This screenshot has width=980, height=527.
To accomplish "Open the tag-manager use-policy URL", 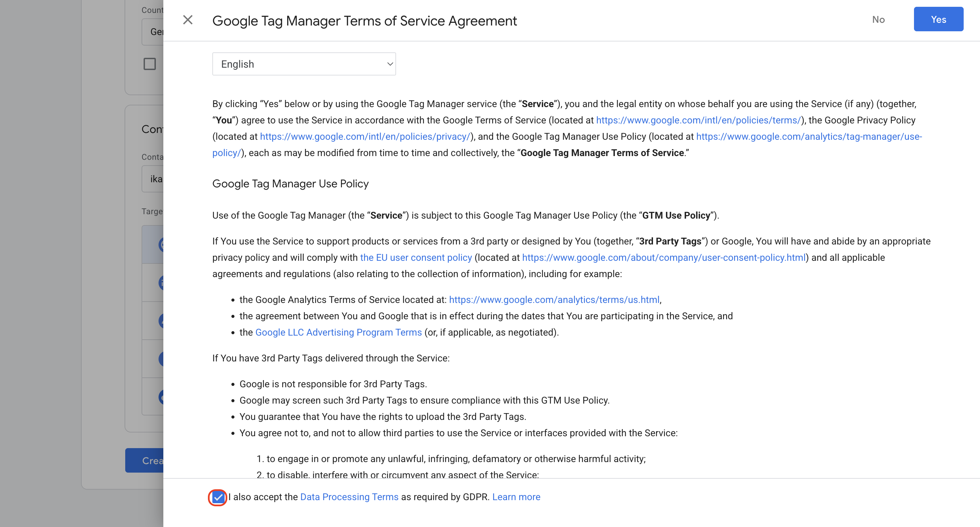I will pyautogui.click(x=809, y=136).
